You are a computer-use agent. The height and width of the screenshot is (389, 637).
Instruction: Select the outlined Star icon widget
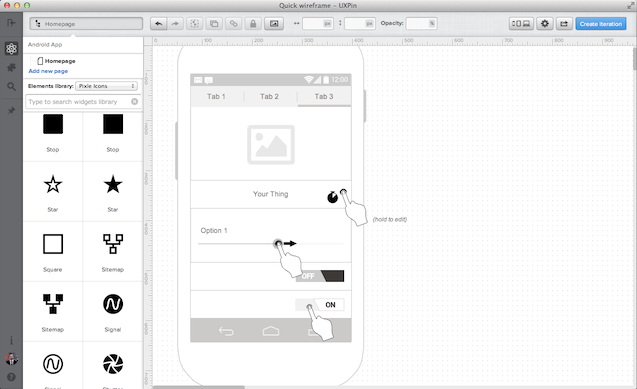click(53, 192)
